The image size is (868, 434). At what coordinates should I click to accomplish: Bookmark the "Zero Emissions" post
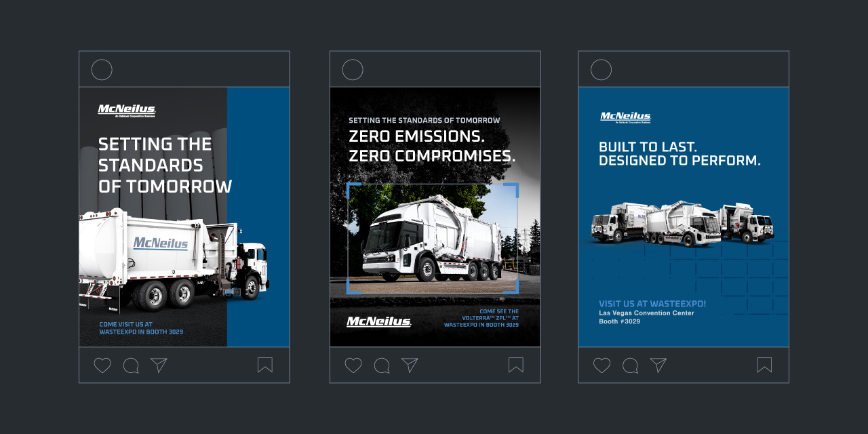515,365
